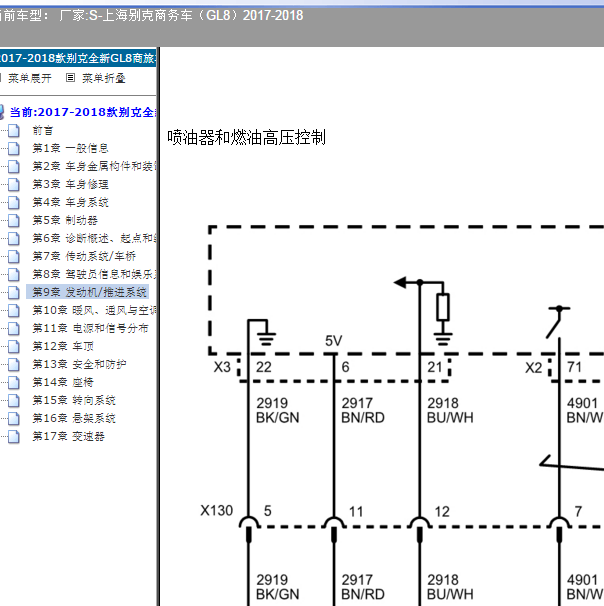Click upper wire label 2919 BK/GN
The image size is (604, 606).
pos(277,410)
